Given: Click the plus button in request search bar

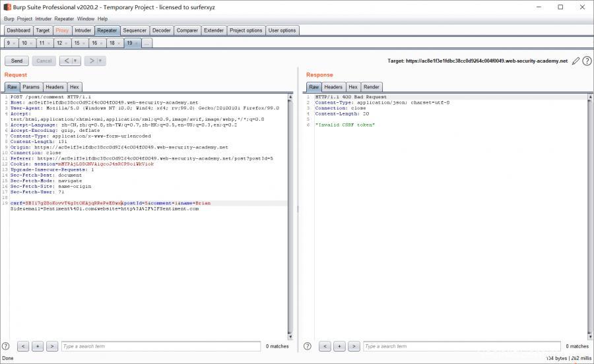Looking at the screenshot, I should tap(38, 346).
